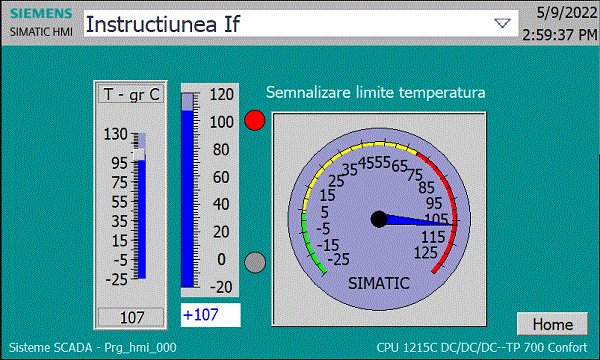Click the Sisteme SCADA - Prg_hmi_000 footer text
Viewport: 600px width, 360px height.
click(x=93, y=347)
